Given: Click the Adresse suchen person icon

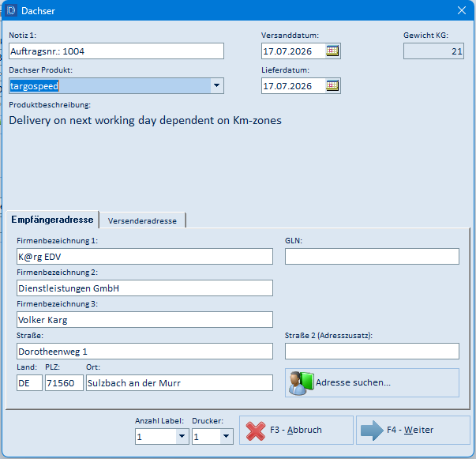Looking at the screenshot, I should [x=301, y=382].
